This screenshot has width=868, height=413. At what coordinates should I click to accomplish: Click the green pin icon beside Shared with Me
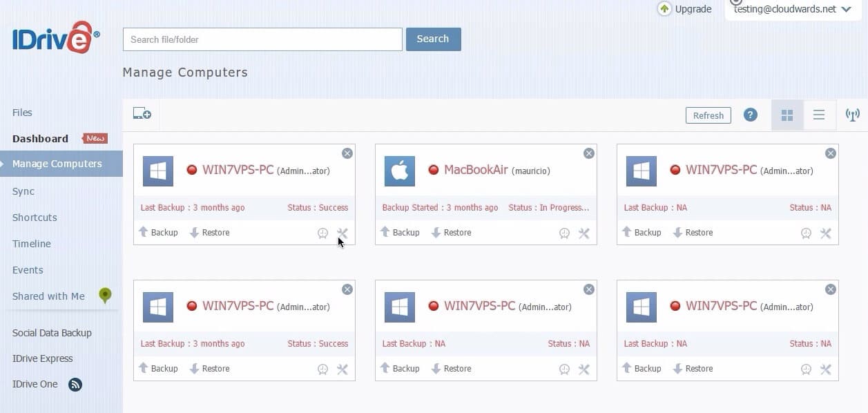[x=105, y=296]
